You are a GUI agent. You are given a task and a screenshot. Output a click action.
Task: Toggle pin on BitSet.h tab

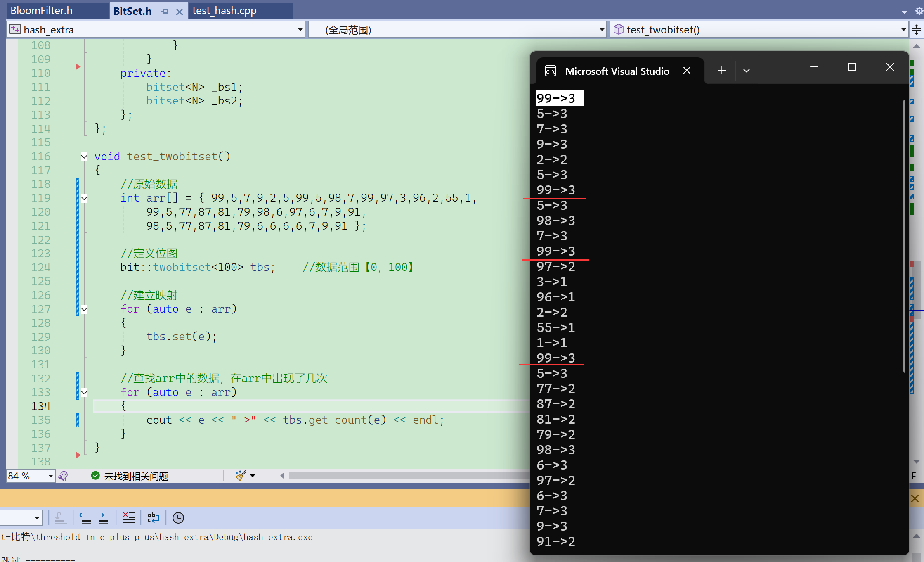point(165,12)
